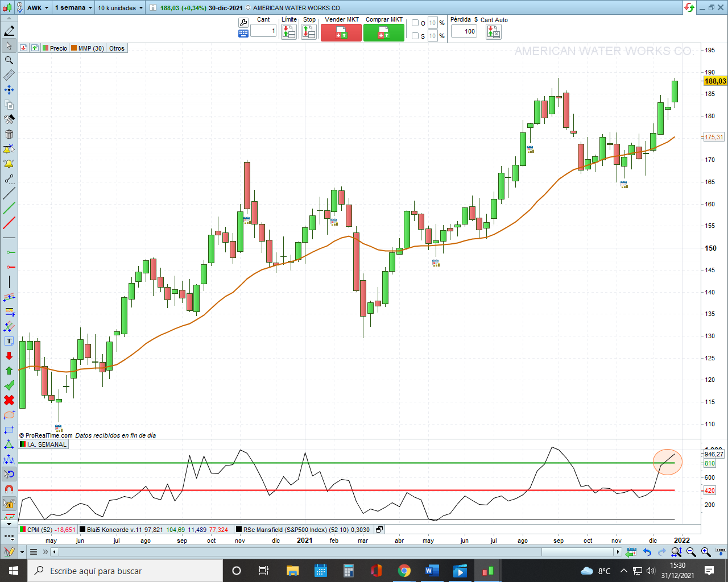This screenshot has height=582, width=728.
Task: Click the padlock cursor lock tool
Action: [x=9, y=504]
